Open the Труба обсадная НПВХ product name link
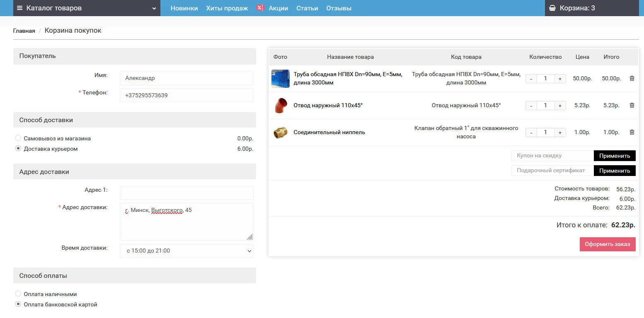The width and height of the screenshot is (644, 318). 348,79
